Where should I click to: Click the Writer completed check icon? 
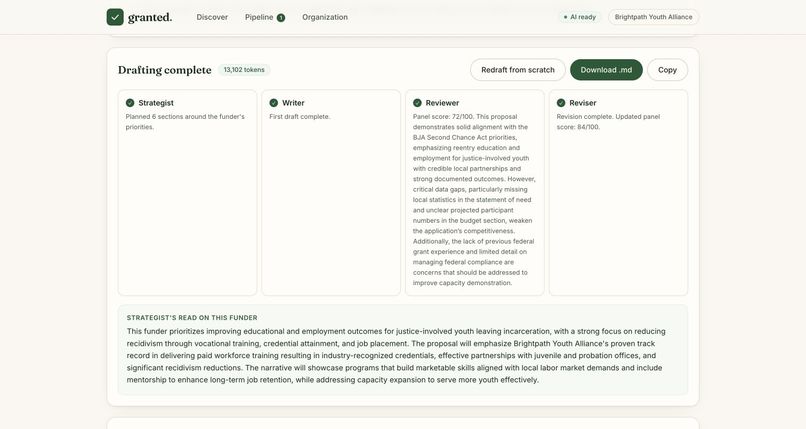coord(273,103)
